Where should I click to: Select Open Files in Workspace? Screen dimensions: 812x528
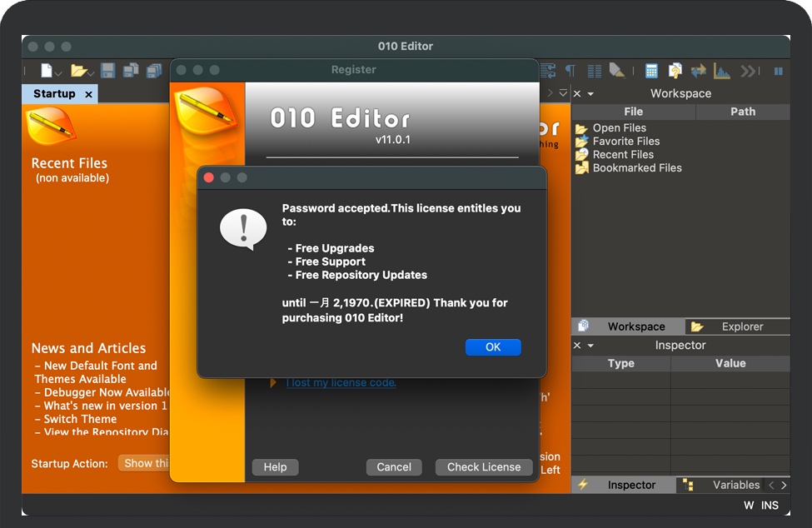pyautogui.click(x=620, y=128)
